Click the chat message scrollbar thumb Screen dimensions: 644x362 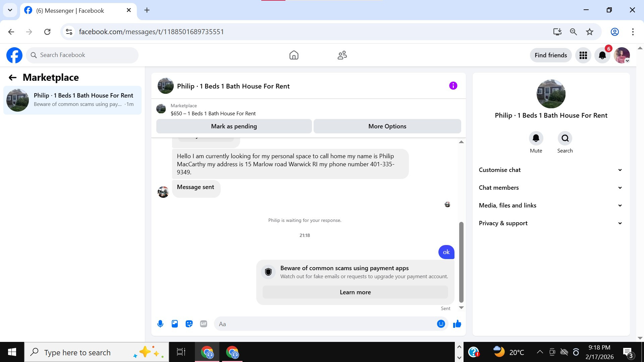(461, 261)
